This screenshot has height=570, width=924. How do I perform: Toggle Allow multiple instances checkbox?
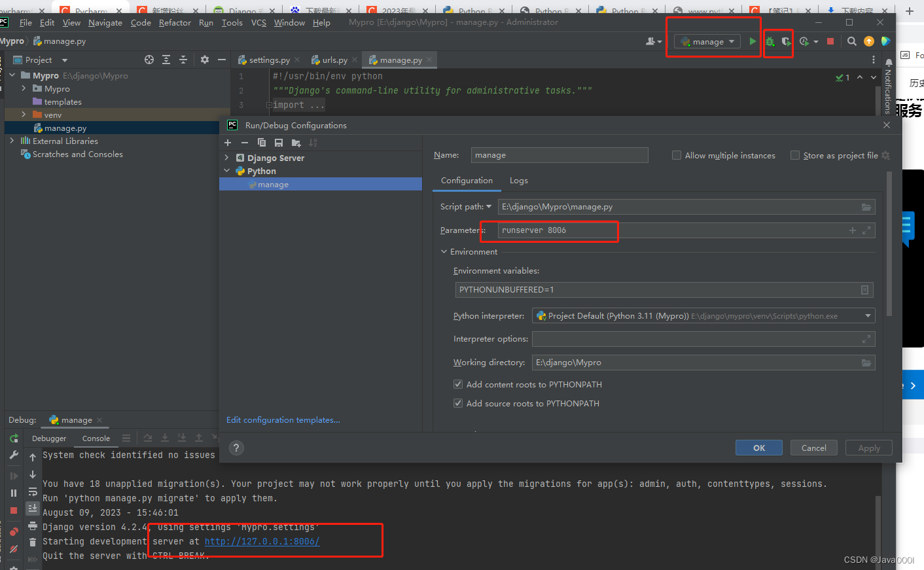pos(677,155)
